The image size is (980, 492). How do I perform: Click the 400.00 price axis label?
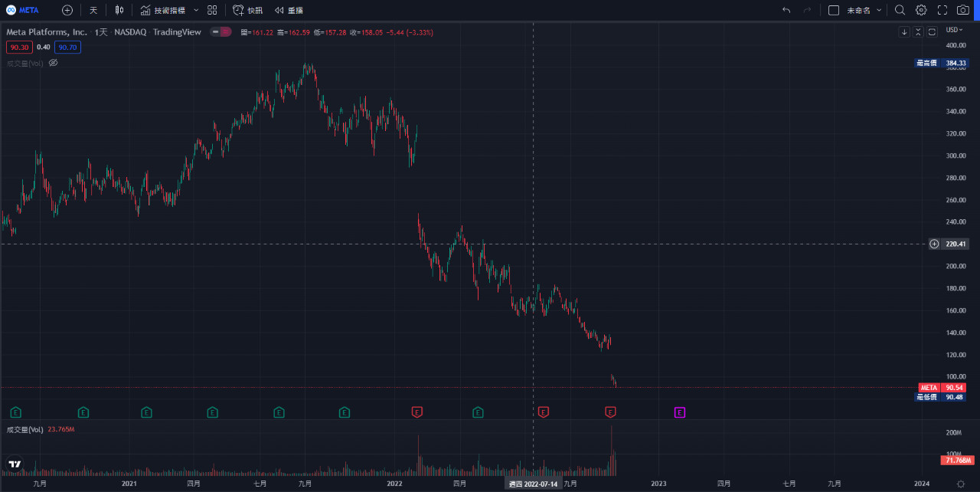(x=955, y=45)
